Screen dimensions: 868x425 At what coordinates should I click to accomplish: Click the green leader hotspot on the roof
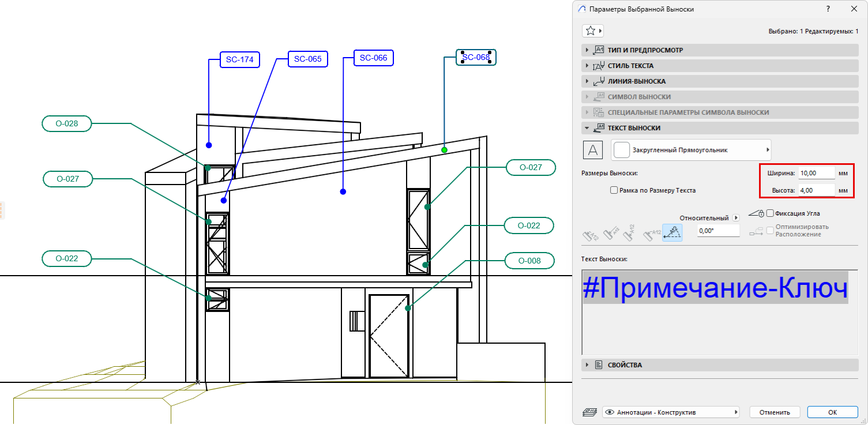click(x=444, y=150)
